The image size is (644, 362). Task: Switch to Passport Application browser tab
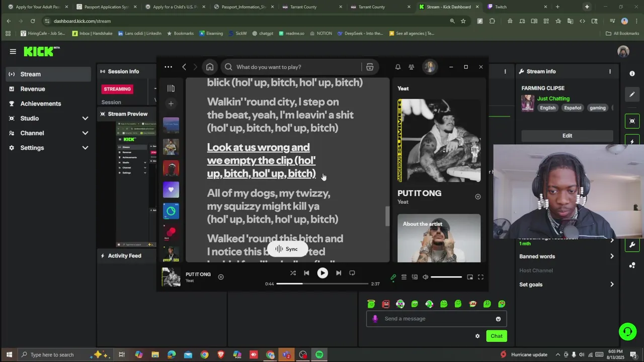[105, 7]
